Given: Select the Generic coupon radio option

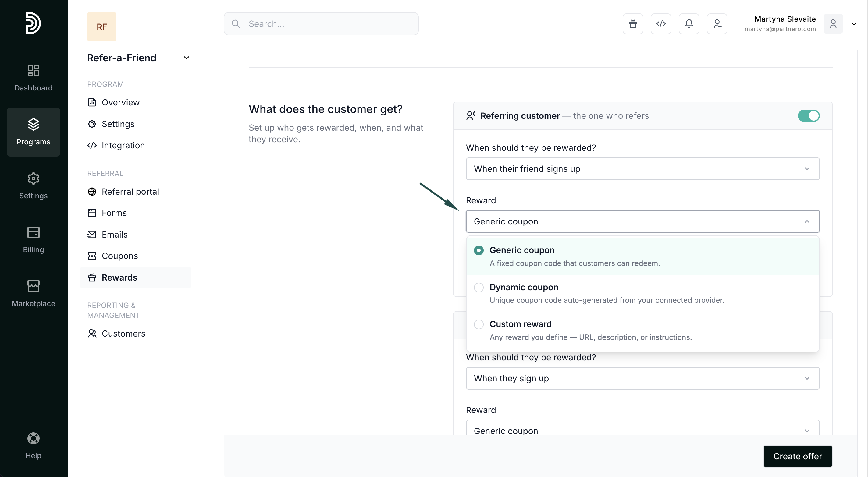Looking at the screenshot, I should (478, 250).
